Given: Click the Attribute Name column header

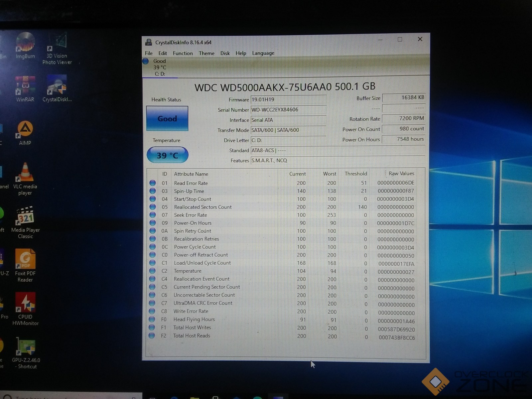Looking at the screenshot, I should [191, 174].
